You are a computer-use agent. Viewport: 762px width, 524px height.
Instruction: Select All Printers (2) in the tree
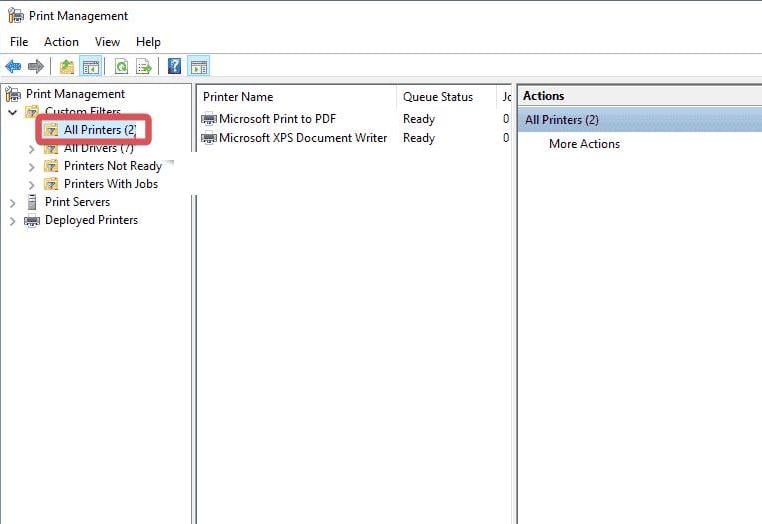tap(100, 130)
